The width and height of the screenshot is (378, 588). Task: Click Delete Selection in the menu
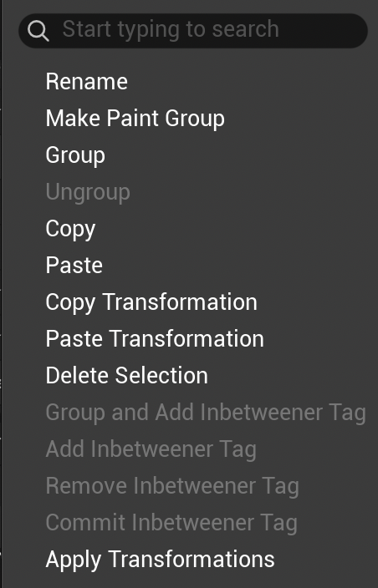127,375
